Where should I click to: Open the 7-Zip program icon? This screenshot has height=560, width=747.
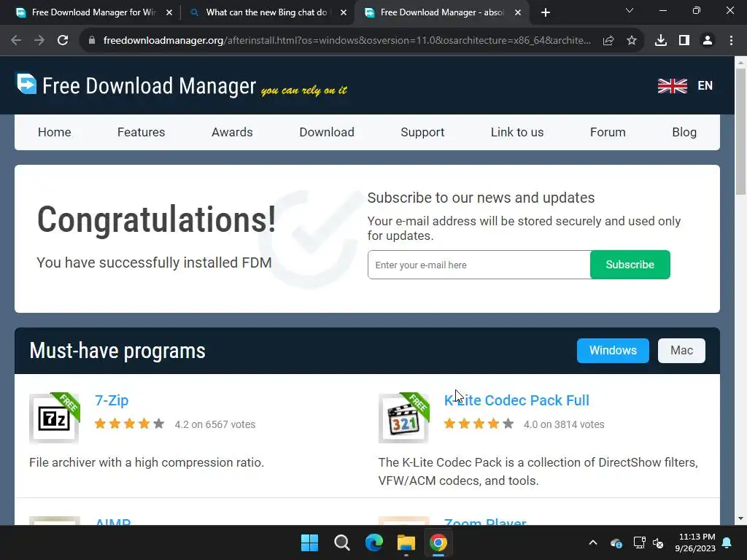(54, 419)
